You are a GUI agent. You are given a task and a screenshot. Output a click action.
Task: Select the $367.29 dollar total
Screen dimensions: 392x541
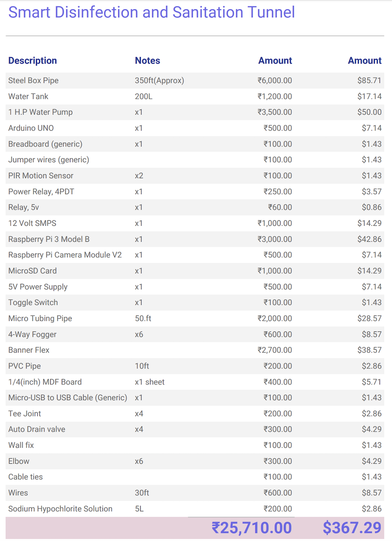tap(352, 528)
